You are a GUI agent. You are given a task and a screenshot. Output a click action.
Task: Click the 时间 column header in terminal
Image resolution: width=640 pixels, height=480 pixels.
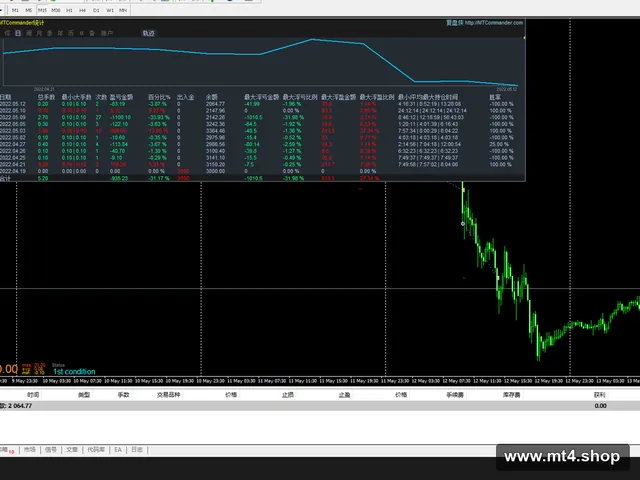pos(33,395)
